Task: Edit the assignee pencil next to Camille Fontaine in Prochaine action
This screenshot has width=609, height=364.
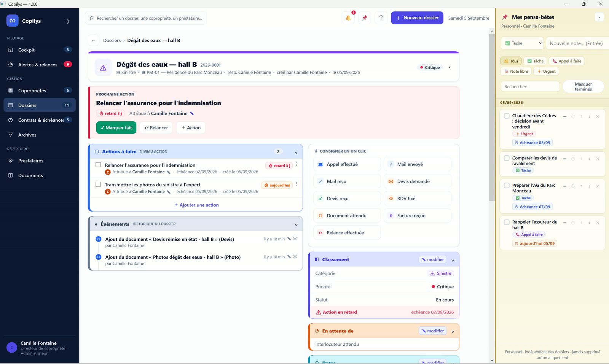Action: pos(192,113)
